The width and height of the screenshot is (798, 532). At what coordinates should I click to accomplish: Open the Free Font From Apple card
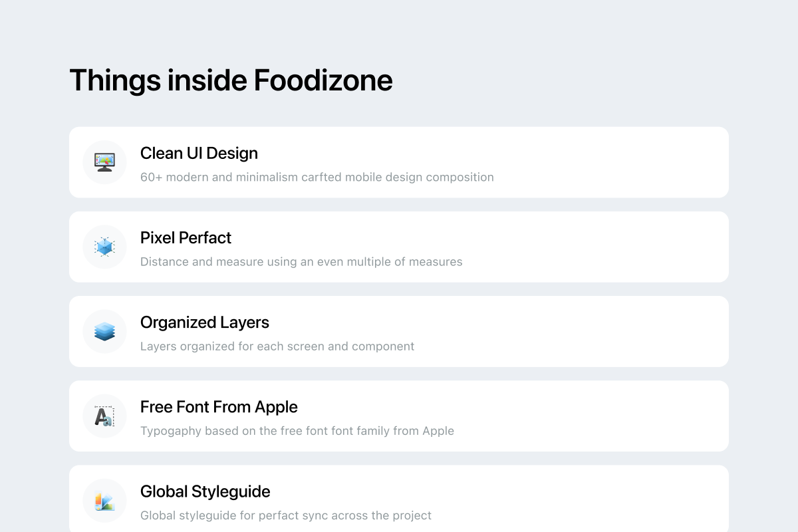pos(399,416)
